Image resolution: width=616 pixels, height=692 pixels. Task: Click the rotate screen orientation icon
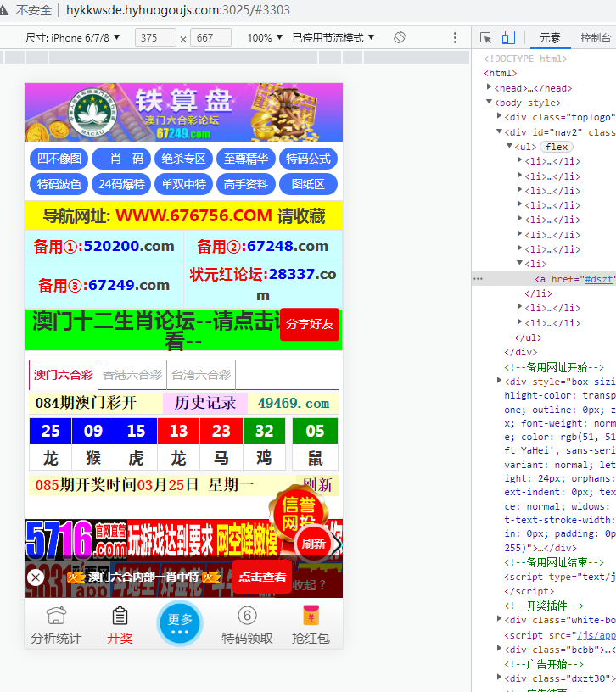pyautogui.click(x=400, y=37)
